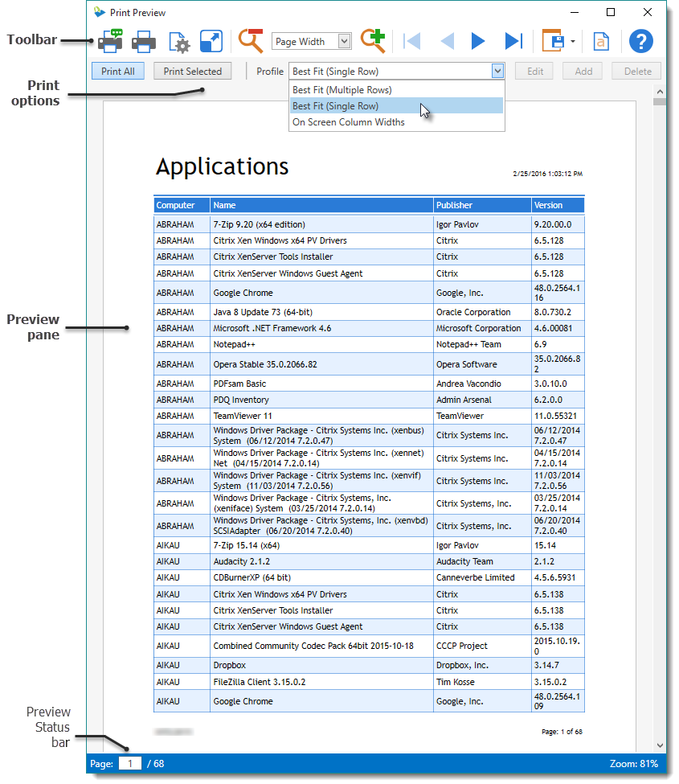The width and height of the screenshot is (679, 784).
Task: Choose Best Fit (Multiple Rows) profile
Action: [397, 90]
